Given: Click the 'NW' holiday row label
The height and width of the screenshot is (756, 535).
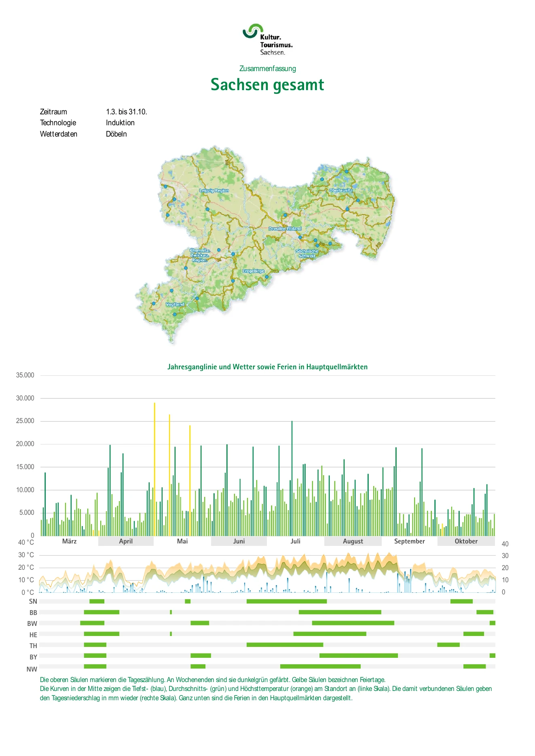Looking at the screenshot, I should click(32, 669).
